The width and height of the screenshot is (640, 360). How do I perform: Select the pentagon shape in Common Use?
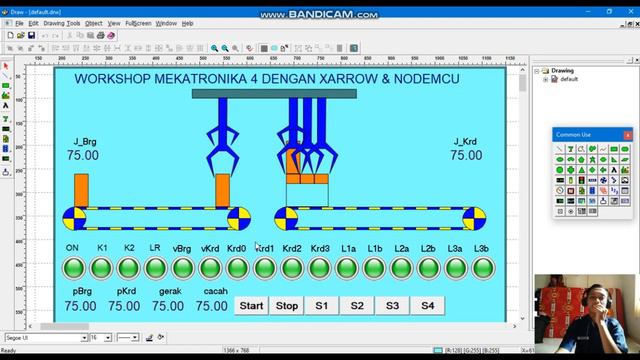click(581, 160)
